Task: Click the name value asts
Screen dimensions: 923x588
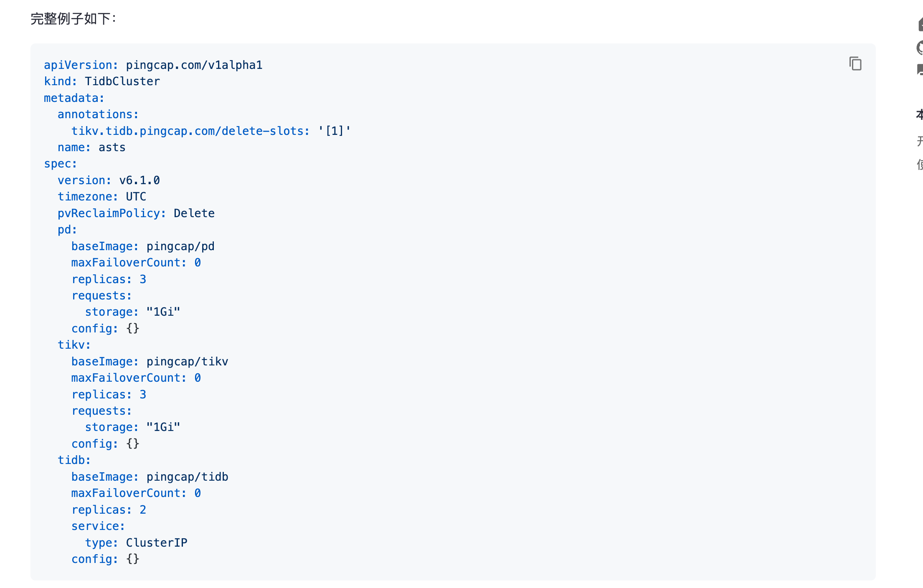Action: [x=112, y=147]
